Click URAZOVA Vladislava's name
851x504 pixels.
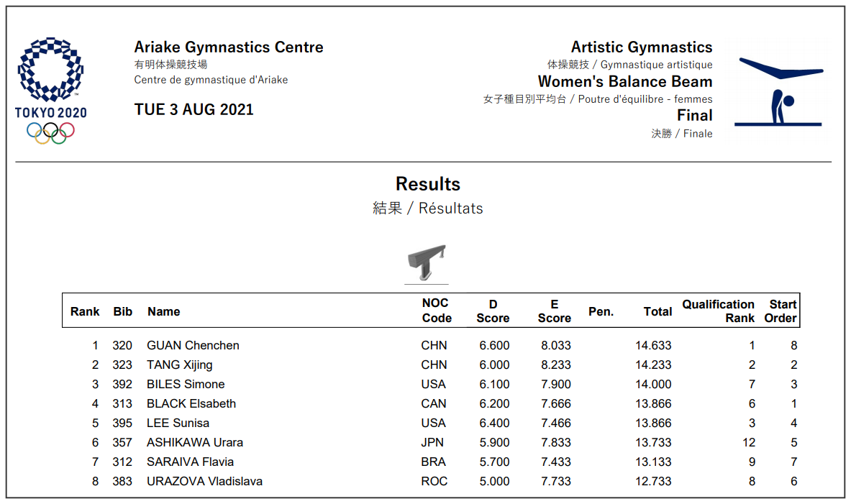[204, 481]
